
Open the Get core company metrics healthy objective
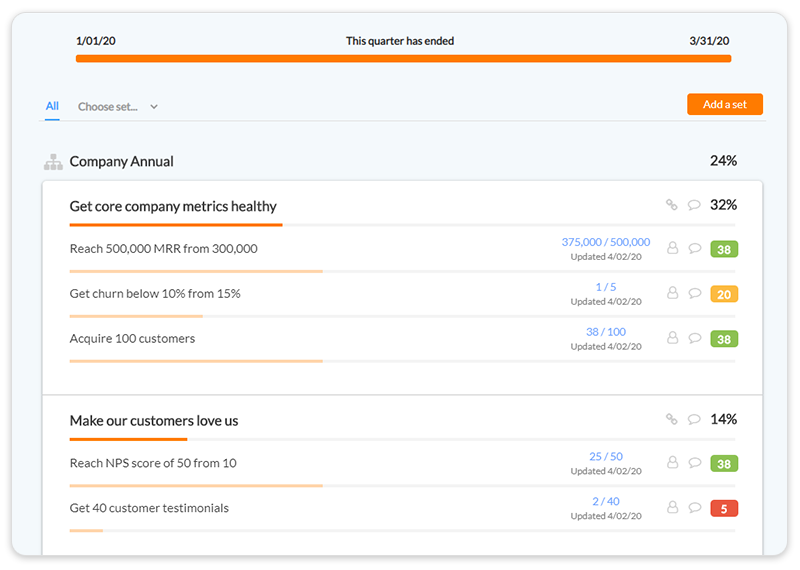coord(173,206)
